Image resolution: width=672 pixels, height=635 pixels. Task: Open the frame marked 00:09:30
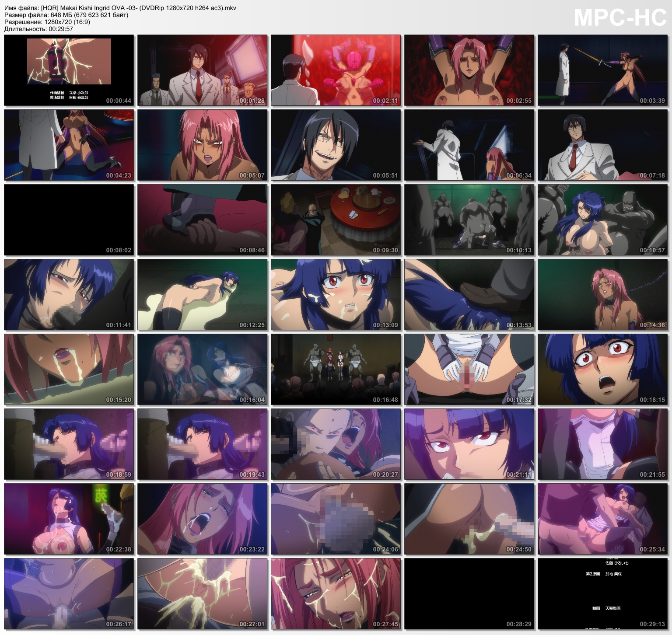click(336, 220)
